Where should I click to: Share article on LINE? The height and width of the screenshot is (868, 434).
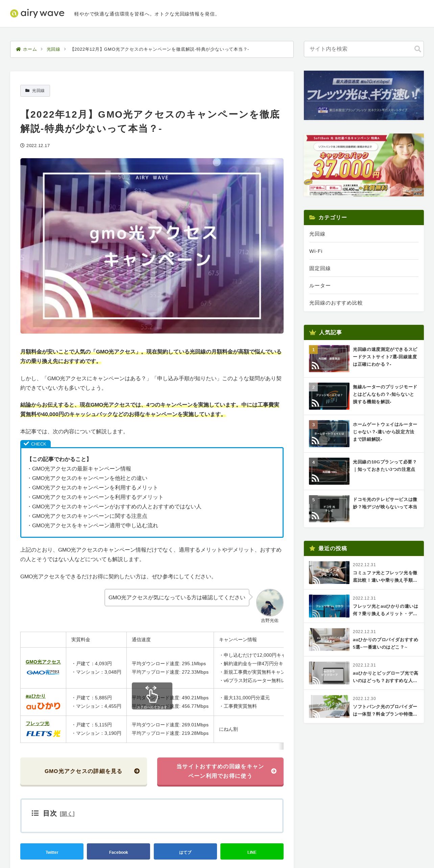(x=252, y=851)
